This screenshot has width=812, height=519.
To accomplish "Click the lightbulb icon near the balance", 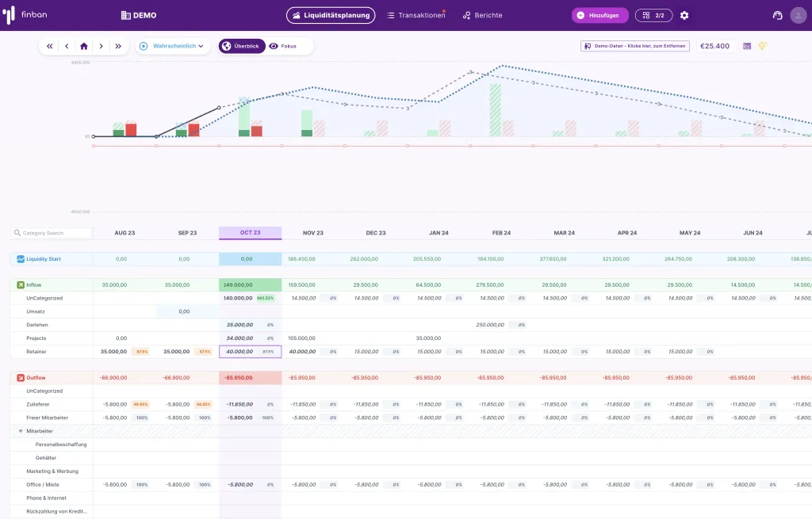I will click(762, 46).
